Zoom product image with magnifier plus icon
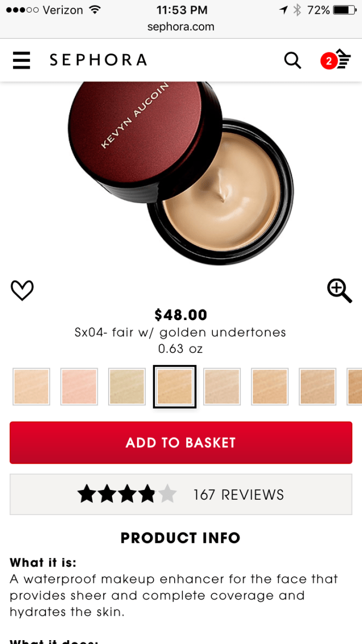Viewport: 362px width, 644px height. click(340, 291)
